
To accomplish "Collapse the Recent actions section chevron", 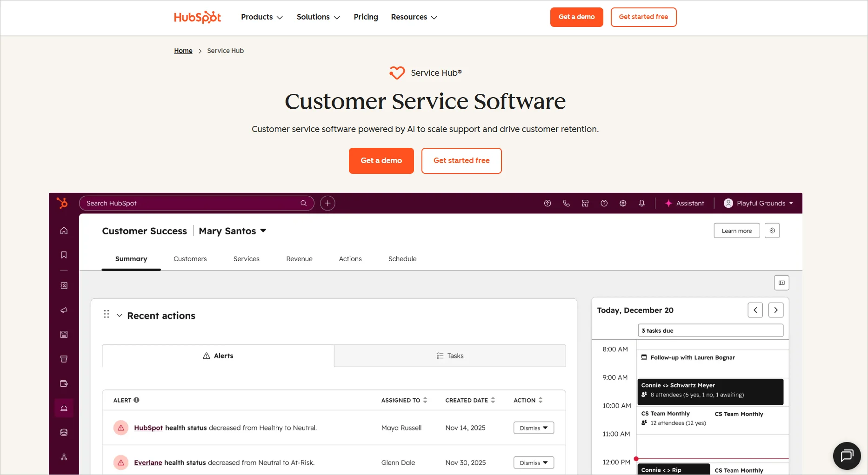I will pyautogui.click(x=120, y=315).
